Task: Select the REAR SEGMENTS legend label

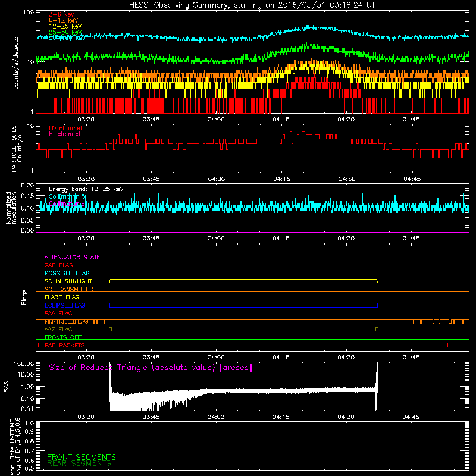Action: pos(79,464)
